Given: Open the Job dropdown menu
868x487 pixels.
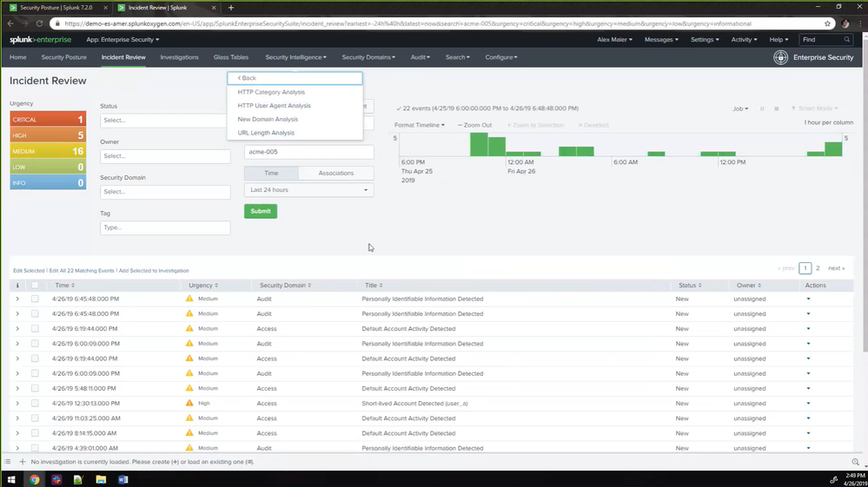Looking at the screenshot, I should 740,109.
